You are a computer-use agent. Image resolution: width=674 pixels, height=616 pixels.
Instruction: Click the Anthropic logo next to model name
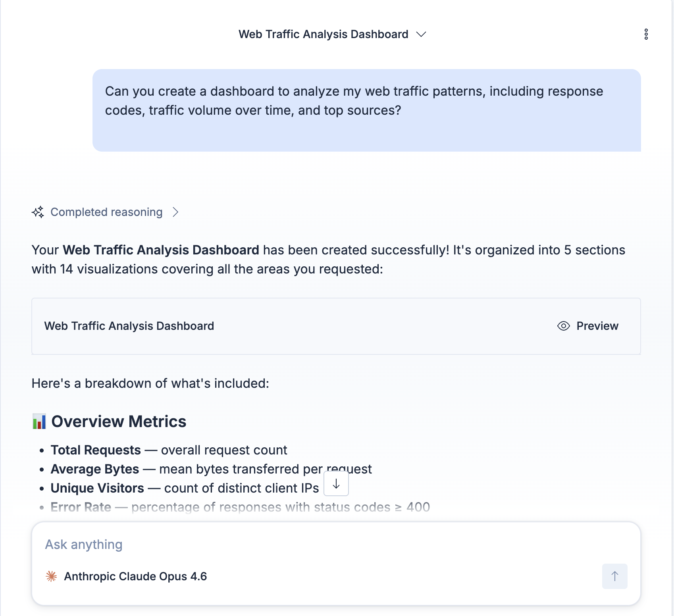tap(51, 576)
